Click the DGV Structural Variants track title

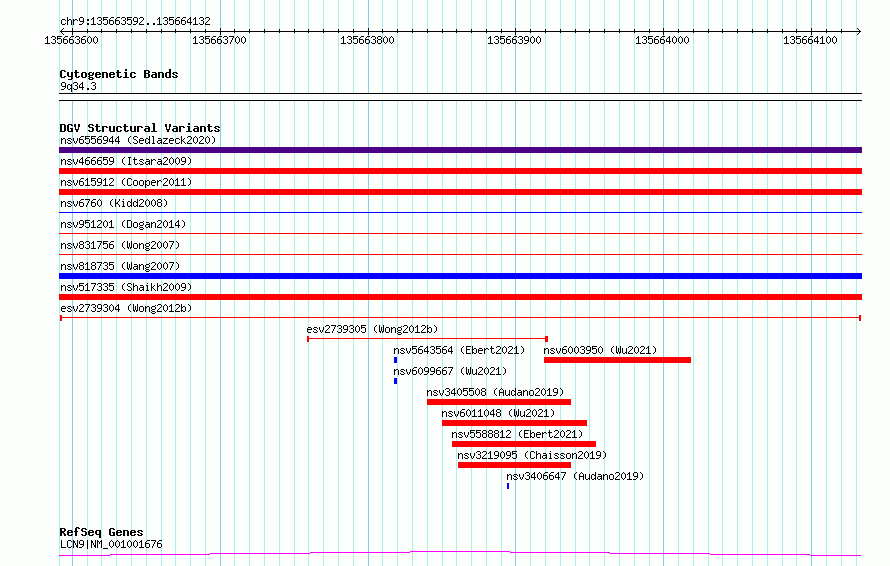tap(140, 128)
